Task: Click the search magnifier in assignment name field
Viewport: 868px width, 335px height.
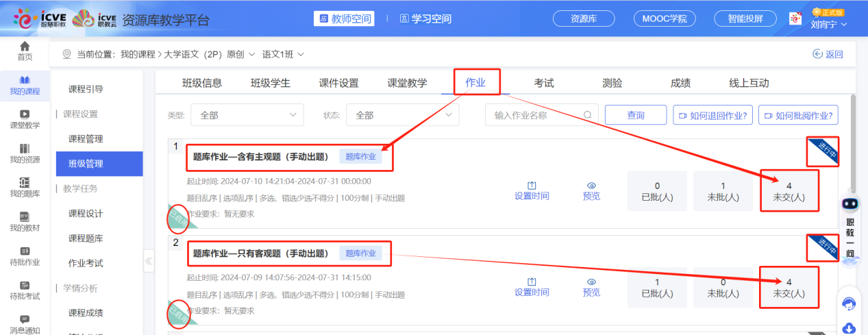Action: pyautogui.click(x=587, y=115)
